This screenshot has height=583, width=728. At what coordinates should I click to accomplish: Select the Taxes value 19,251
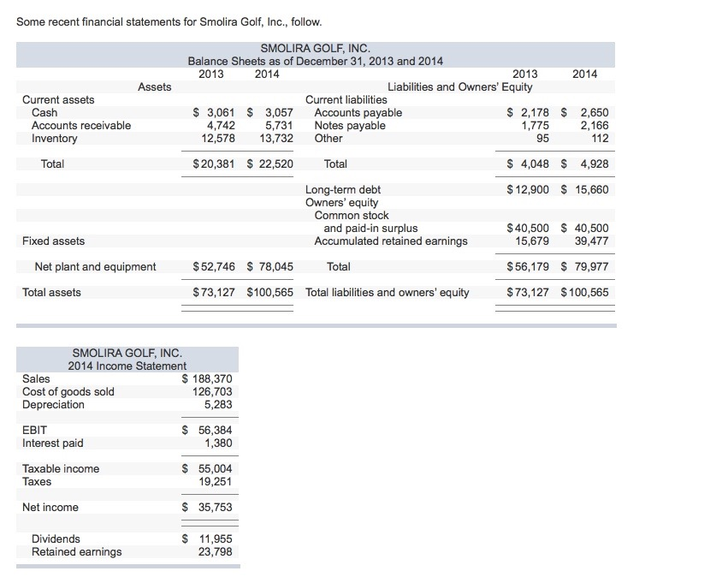(x=215, y=482)
